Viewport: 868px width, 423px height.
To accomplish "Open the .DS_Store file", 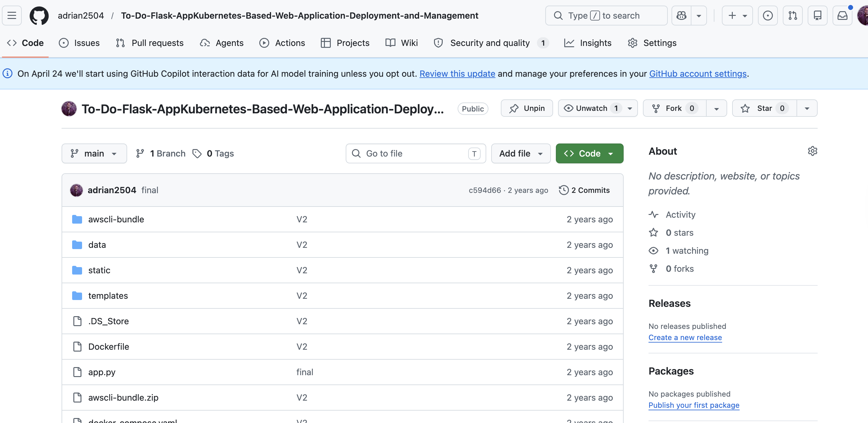I will click(x=108, y=321).
